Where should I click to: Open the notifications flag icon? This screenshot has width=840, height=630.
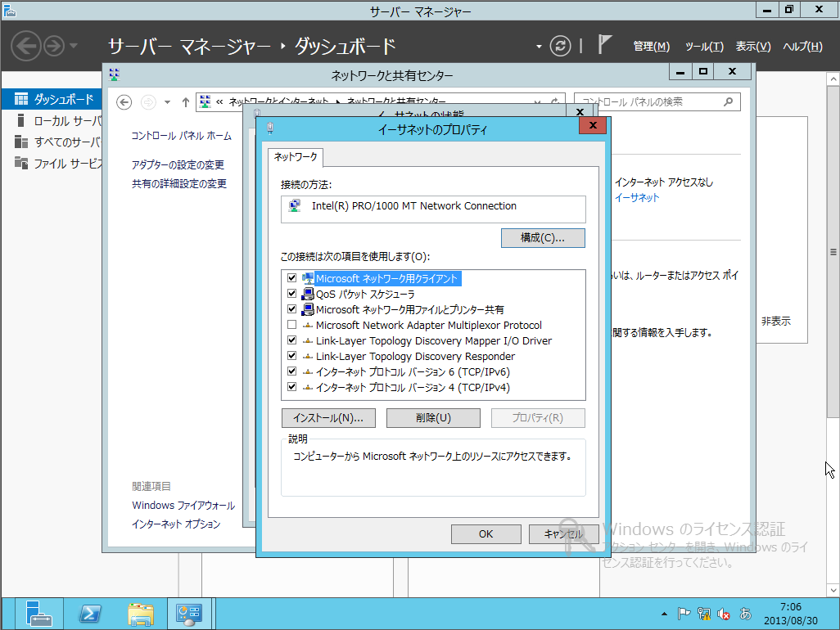coord(605,45)
